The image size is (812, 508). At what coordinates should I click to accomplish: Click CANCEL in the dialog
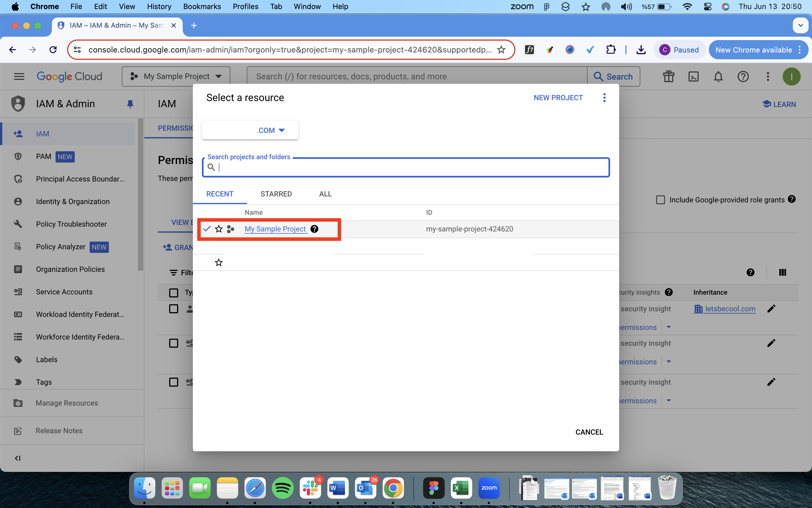589,432
